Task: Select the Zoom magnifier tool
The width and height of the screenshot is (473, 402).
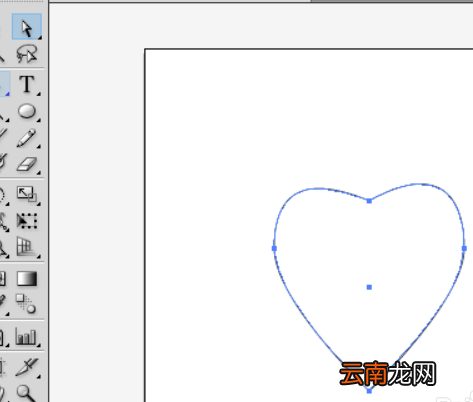Action: [x=27, y=393]
